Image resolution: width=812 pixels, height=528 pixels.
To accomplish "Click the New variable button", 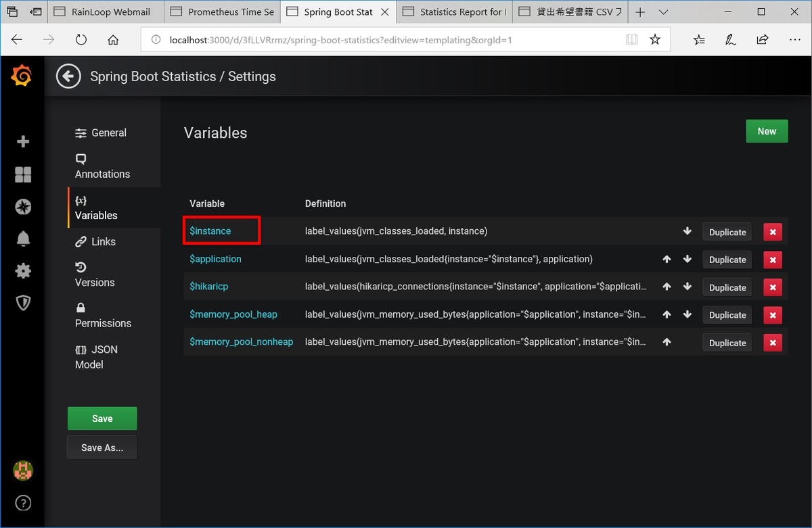I will click(x=767, y=131).
